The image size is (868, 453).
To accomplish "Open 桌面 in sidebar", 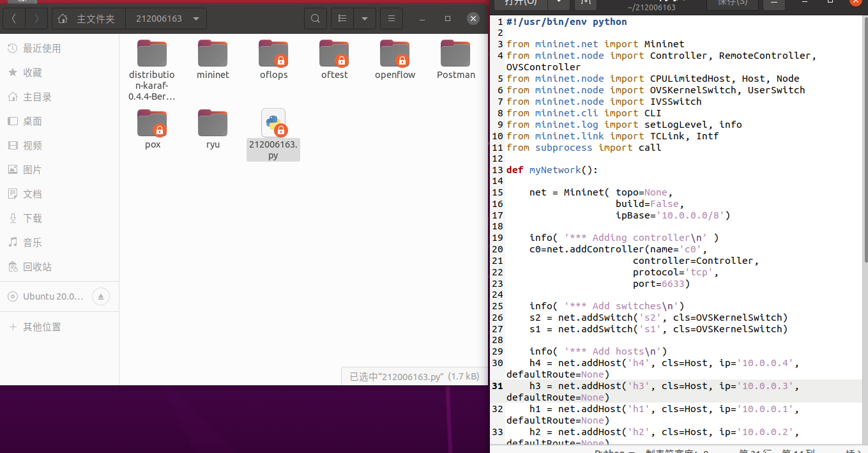I will pos(59,121).
